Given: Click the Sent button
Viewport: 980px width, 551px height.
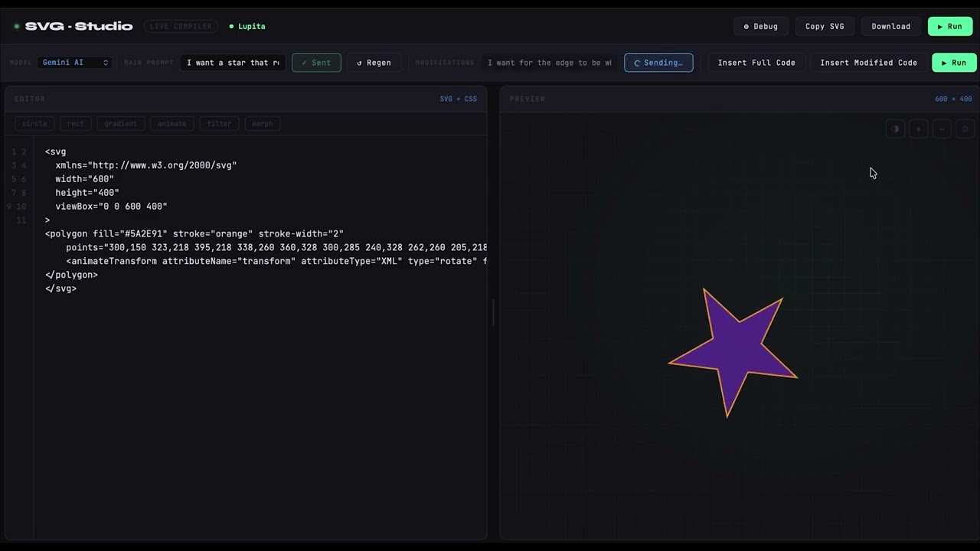Looking at the screenshot, I should coord(316,63).
